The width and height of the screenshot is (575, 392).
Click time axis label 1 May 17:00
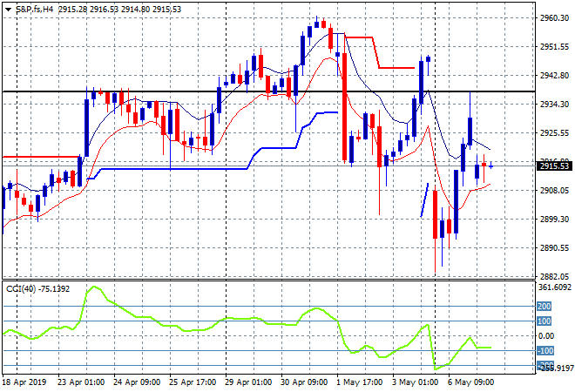(x=359, y=382)
